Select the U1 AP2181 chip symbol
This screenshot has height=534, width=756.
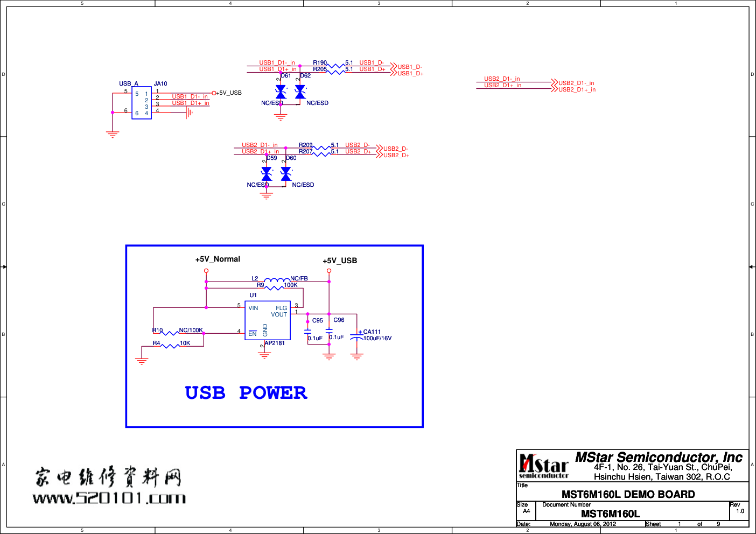[268, 321]
